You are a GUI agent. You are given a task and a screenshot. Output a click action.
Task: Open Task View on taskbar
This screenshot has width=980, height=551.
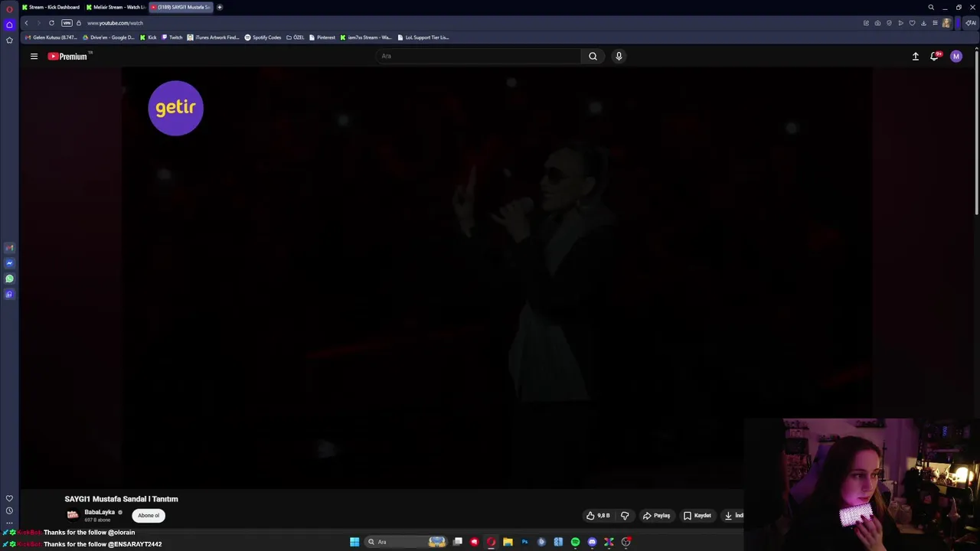click(x=458, y=542)
